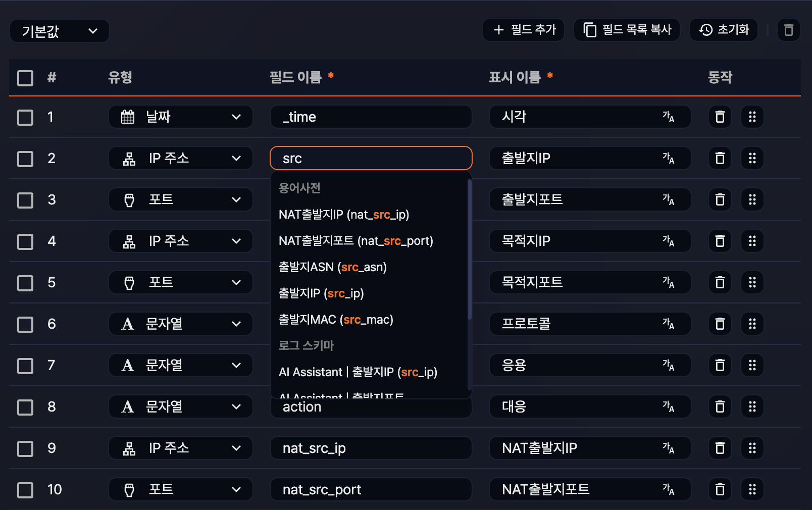Delete row 9 using its trash icon

pos(720,448)
